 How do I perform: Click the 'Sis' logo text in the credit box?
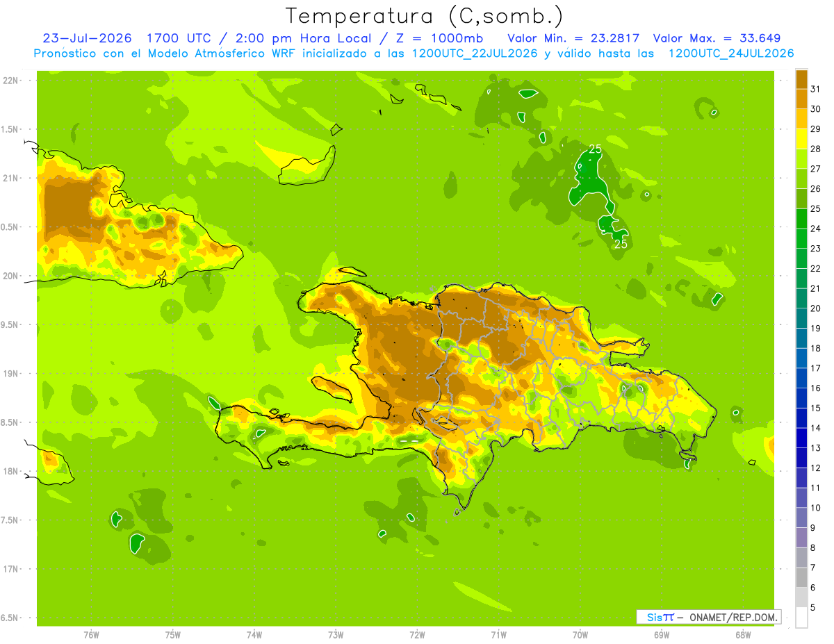tap(653, 617)
